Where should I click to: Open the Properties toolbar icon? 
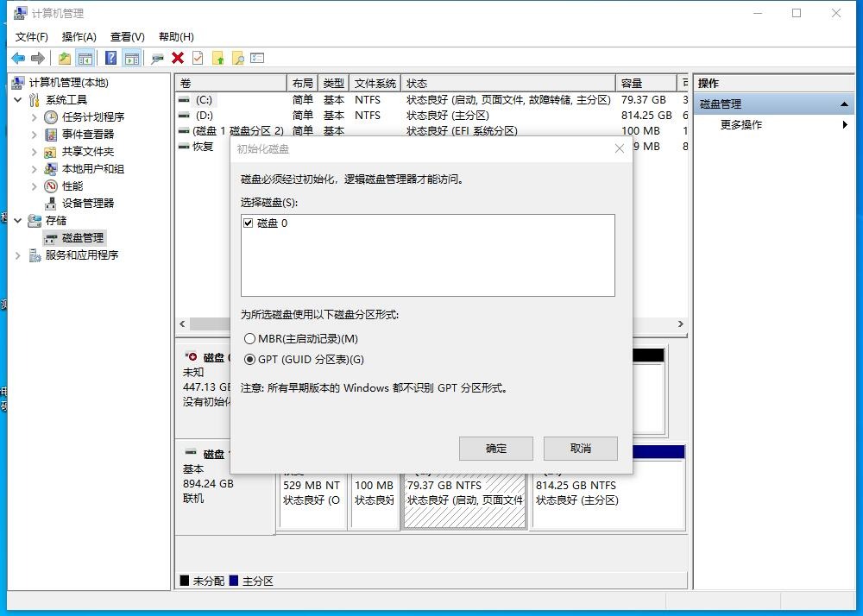click(x=257, y=58)
